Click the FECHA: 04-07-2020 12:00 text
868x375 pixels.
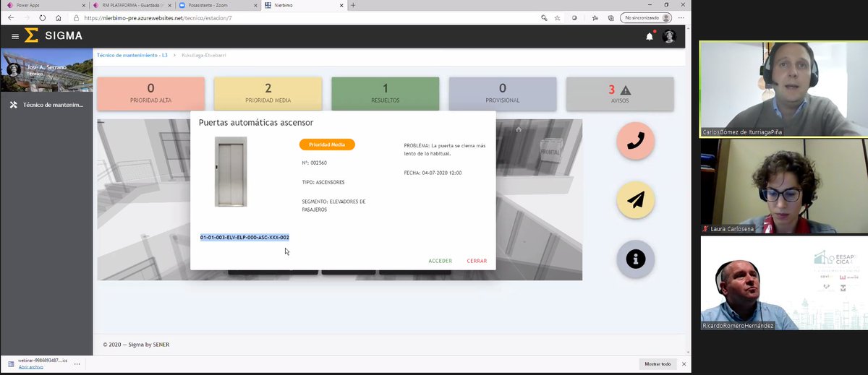click(433, 173)
